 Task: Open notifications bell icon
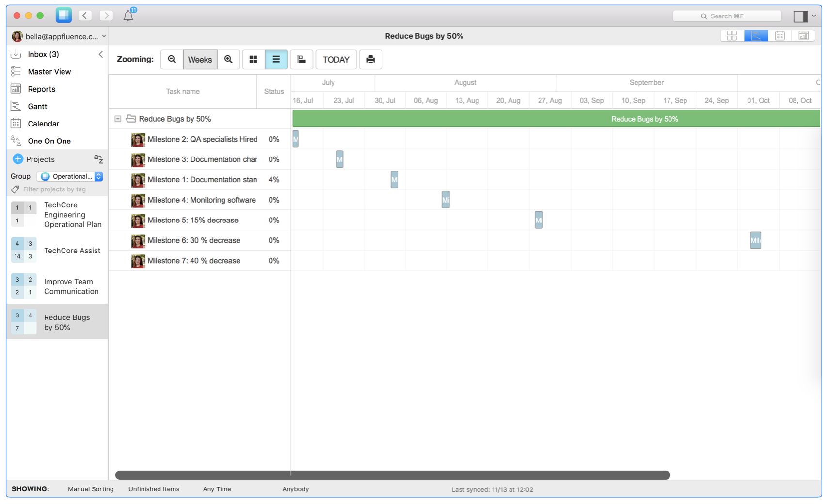(x=128, y=16)
